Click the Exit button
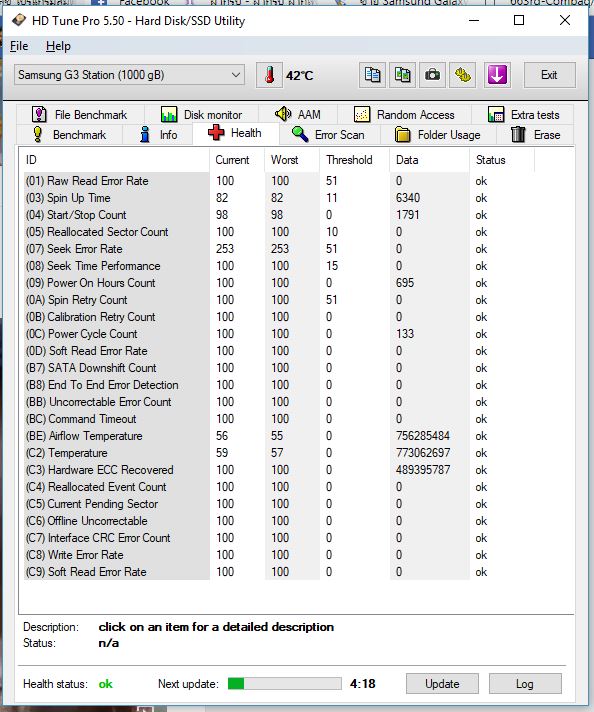 coord(549,75)
